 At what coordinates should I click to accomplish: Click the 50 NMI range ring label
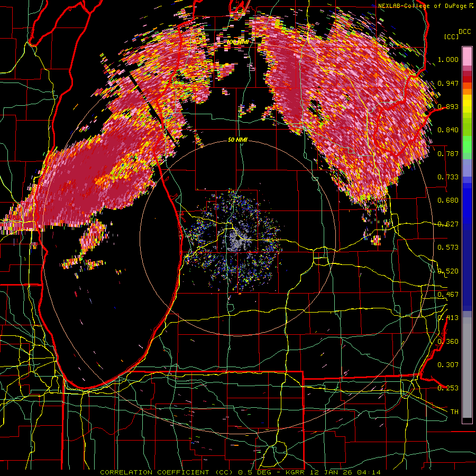pos(237,140)
